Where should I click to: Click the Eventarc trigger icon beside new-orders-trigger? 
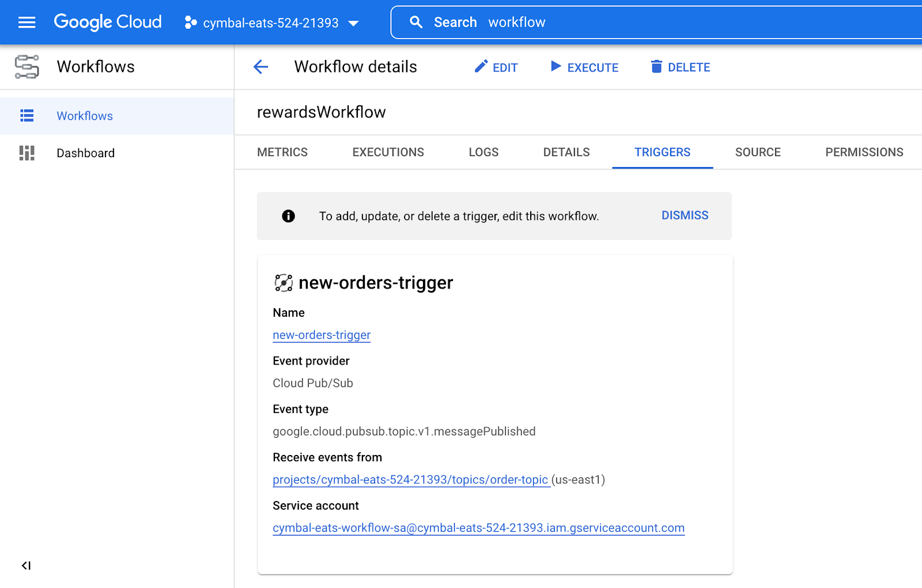pos(284,283)
